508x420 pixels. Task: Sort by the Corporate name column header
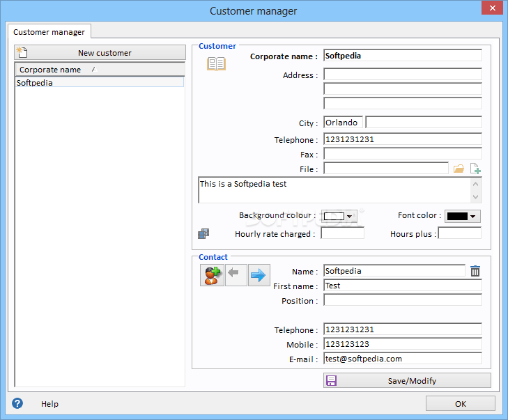coord(100,70)
